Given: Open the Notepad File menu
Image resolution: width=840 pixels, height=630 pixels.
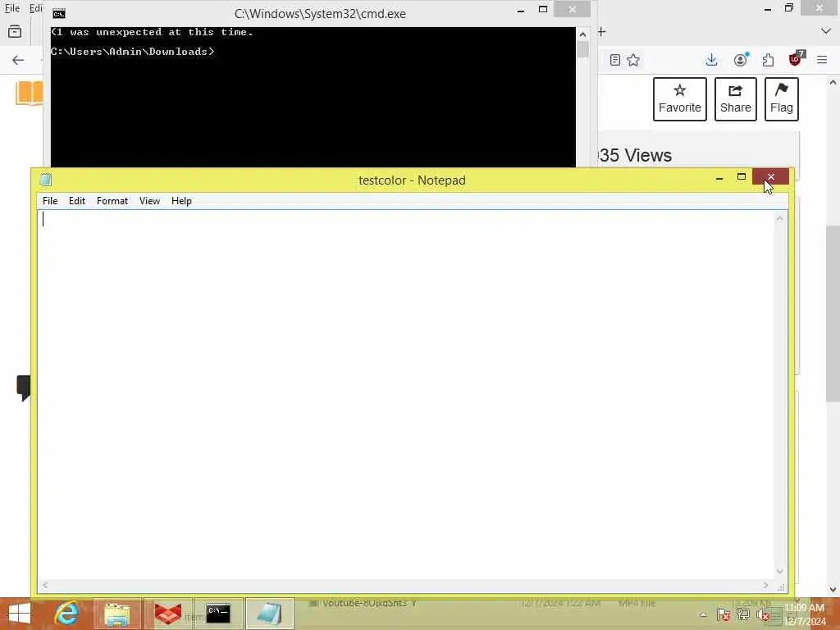Looking at the screenshot, I should (x=50, y=201).
